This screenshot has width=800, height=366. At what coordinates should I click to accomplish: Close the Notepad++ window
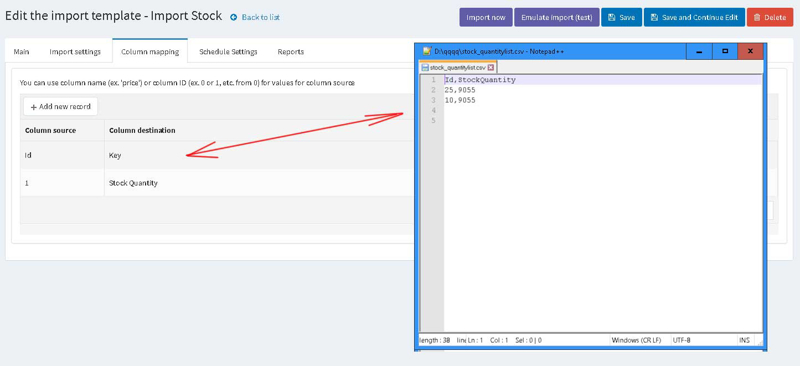[751, 52]
